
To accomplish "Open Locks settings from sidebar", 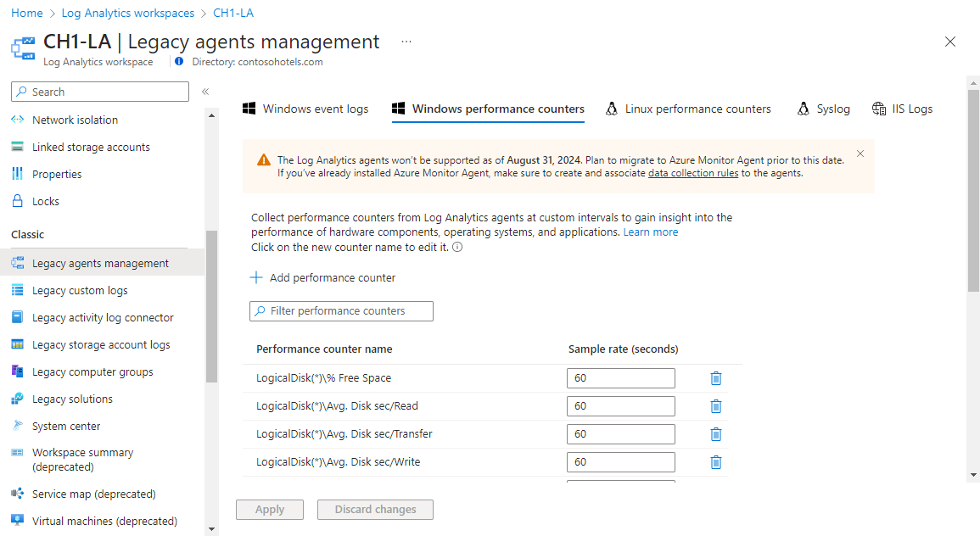I will [x=46, y=201].
